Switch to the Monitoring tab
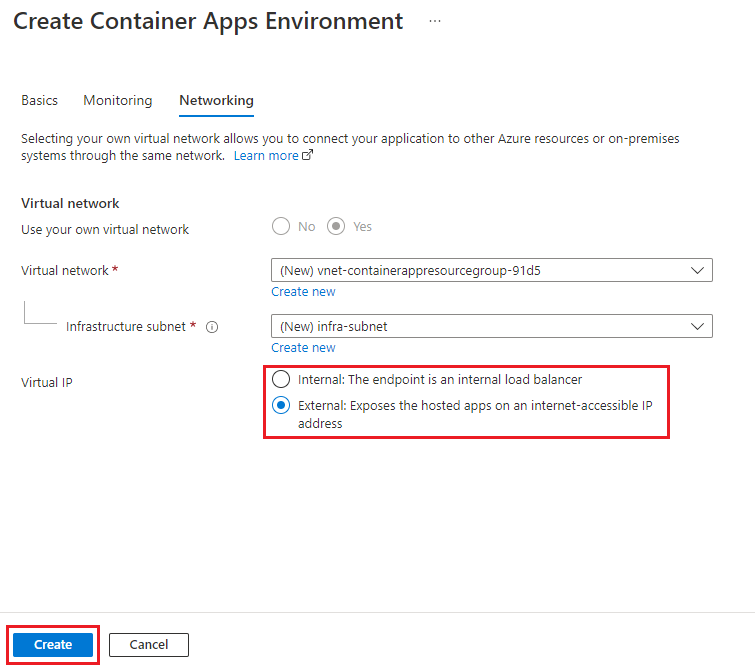Viewport: 755px width, 670px height. 118,101
